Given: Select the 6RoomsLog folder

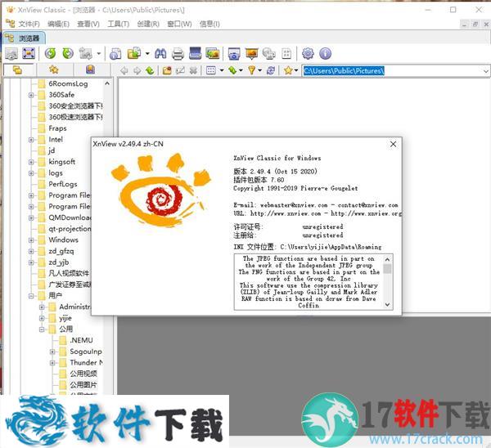Looking at the screenshot, I should 63,83.
